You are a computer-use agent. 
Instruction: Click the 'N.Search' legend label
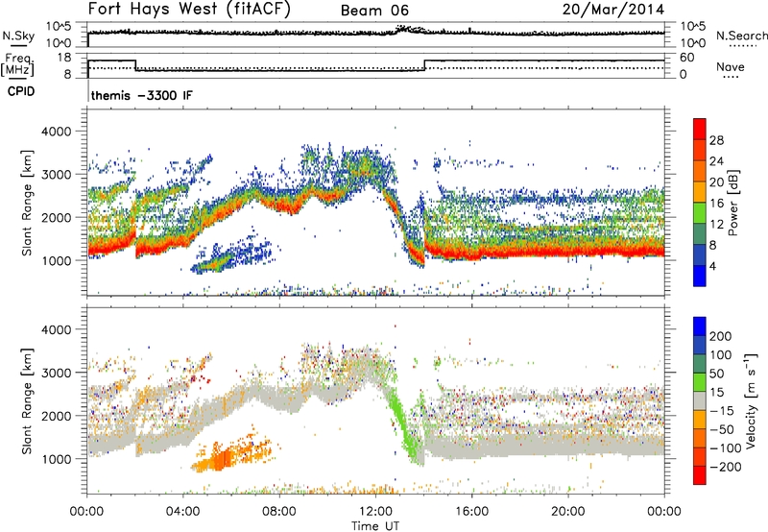[741, 36]
